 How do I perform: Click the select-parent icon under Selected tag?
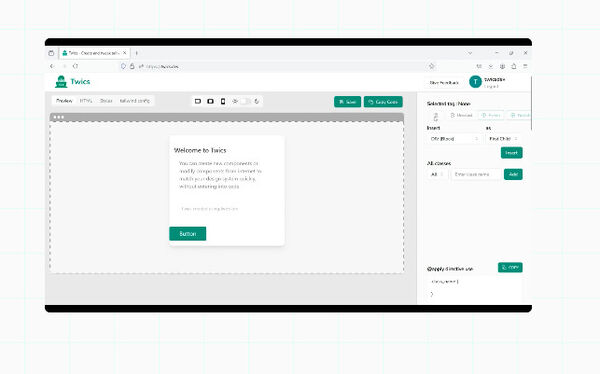click(x=435, y=116)
